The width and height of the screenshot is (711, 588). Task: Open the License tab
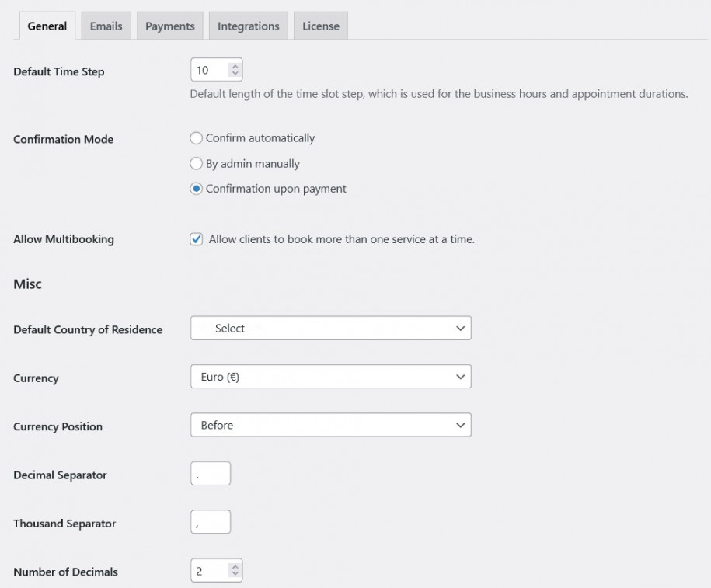click(x=320, y=25)
